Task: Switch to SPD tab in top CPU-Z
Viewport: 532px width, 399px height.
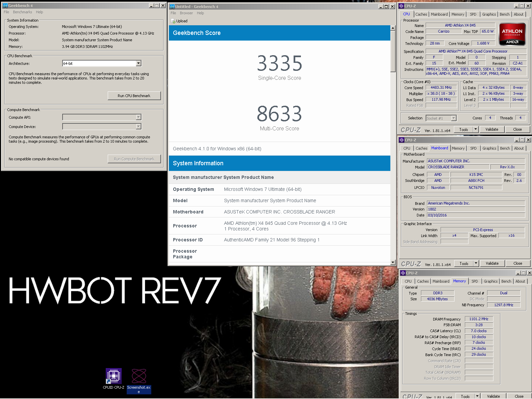Action: click(473, 14)
